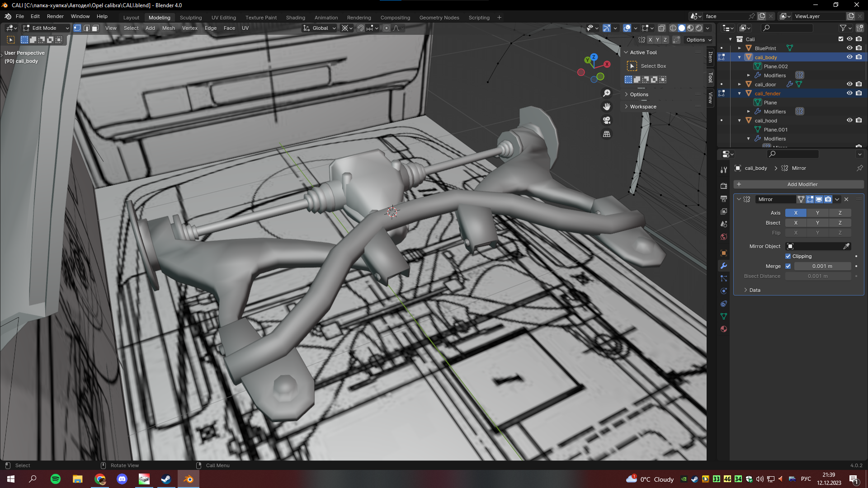868x488 pixels.
Task: Switch to the Sculpting workspace tab
Action: pos(191,18)
